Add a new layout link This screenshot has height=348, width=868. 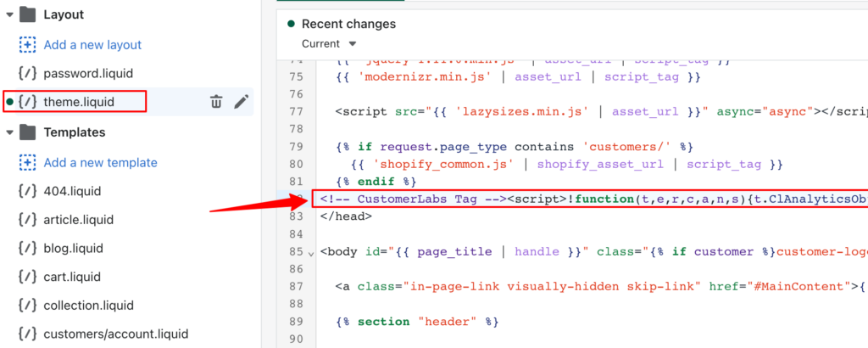(92, 45)
